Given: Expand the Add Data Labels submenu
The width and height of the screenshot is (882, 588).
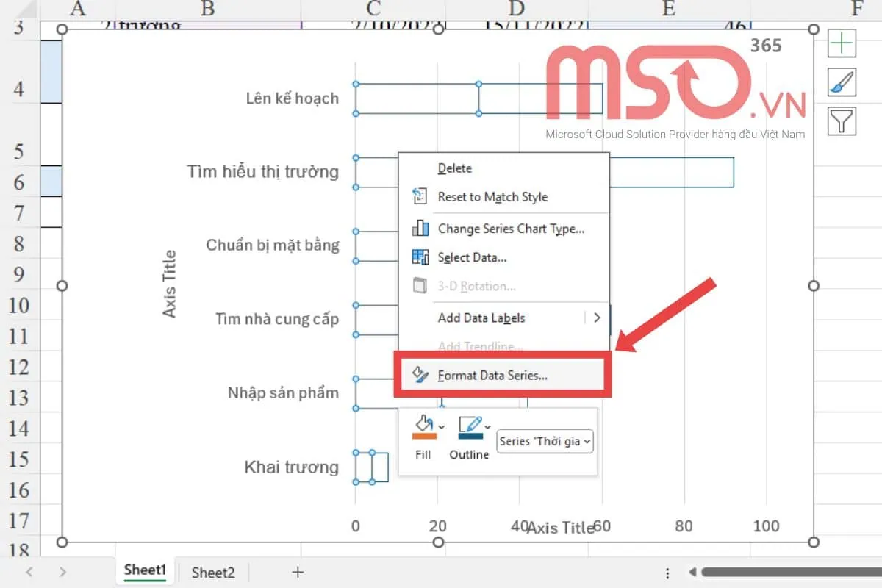Looking at the screenshot, I should (598, 318).
